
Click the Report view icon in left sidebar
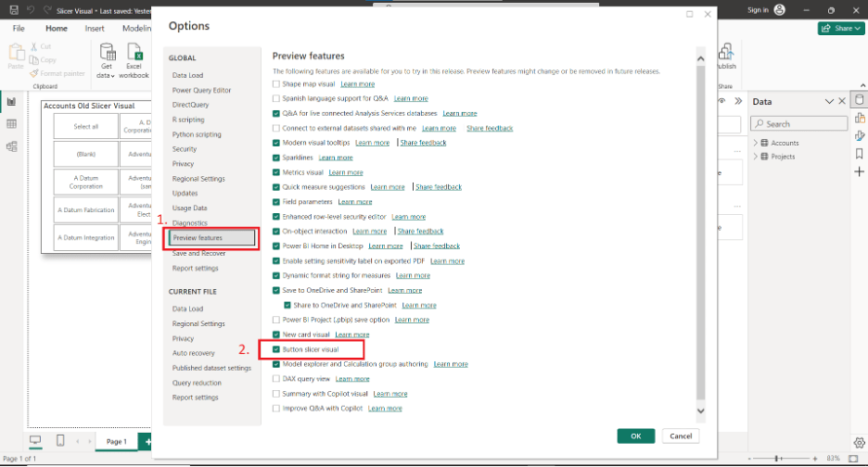coord(11,102)
